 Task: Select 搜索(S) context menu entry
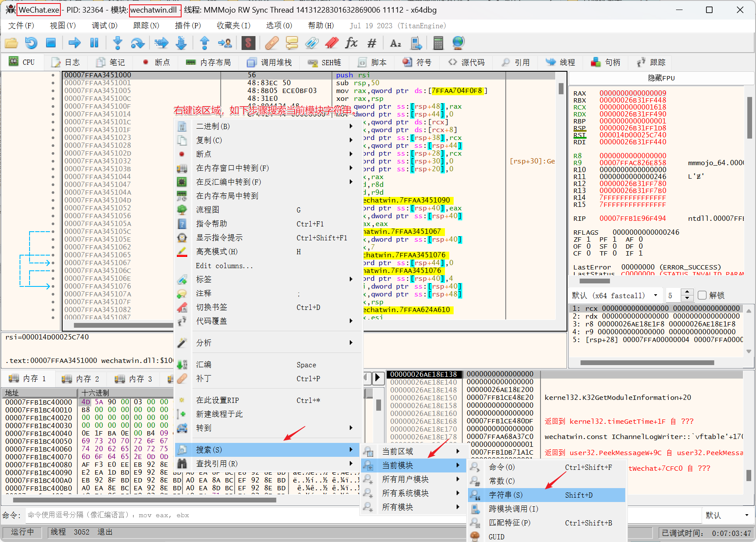[268, 450]
